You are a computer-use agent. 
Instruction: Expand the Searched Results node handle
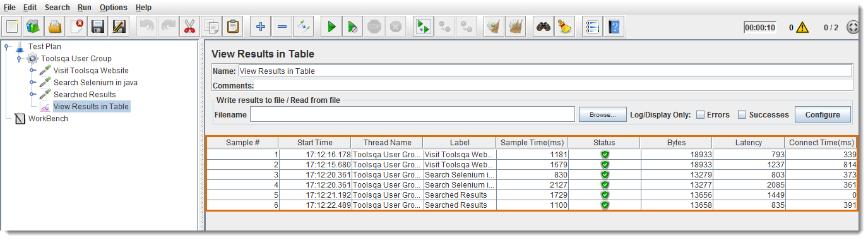pyautogui.click(x=33, y=94)
